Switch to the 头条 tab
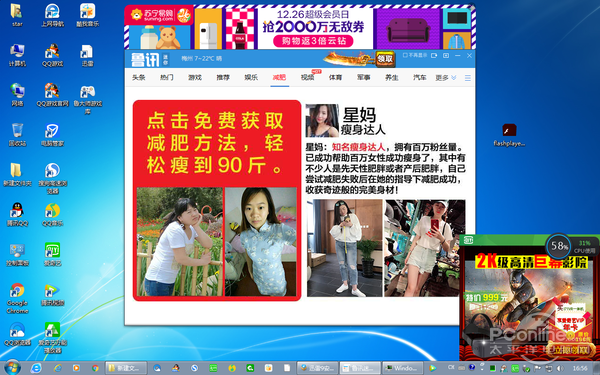This screenshot has height=375, width=600. pos(139,77)
